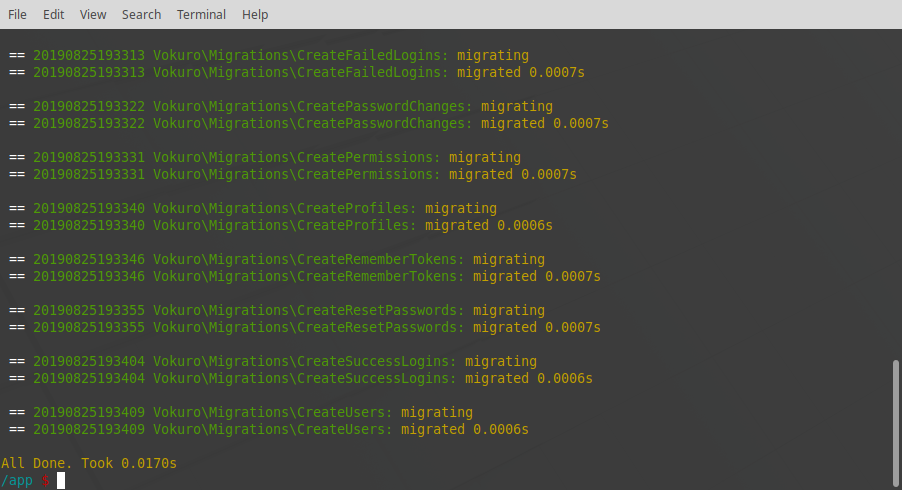Click the CreateUsers "migrated 0.0006s" text
This screenshot has width=902, height=490.
(x=464, y=430)
